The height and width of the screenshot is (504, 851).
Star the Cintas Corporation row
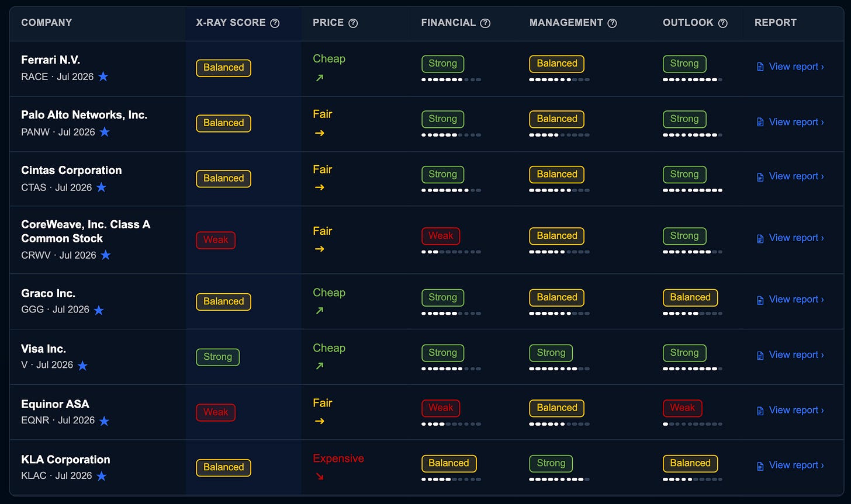click(101, 187)
